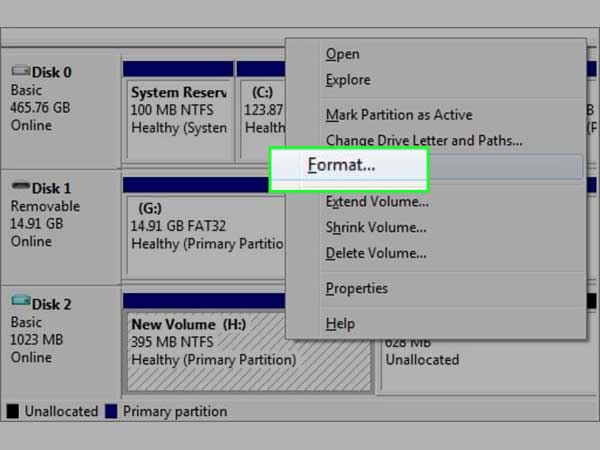Click the 395 MB NTFS text
Image resolution: width=600 pixels, height=450 pixels.
[x=172, y=342]
